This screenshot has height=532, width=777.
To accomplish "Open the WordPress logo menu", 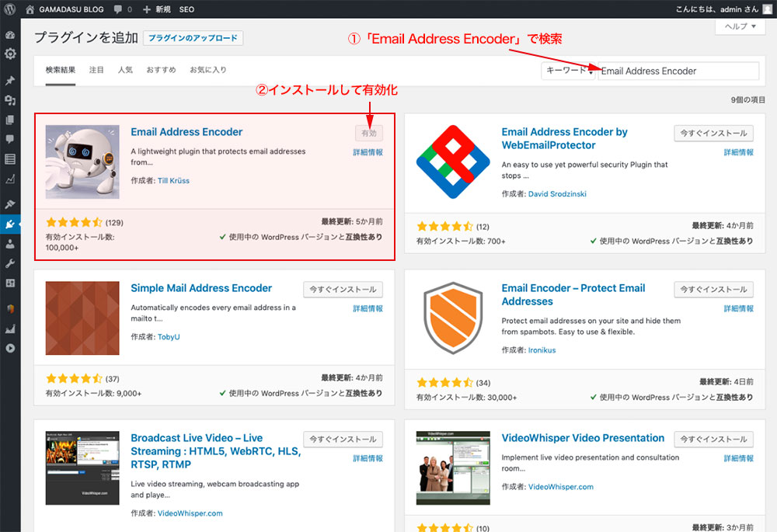I will pyautogui.click(x=10, y=9).
